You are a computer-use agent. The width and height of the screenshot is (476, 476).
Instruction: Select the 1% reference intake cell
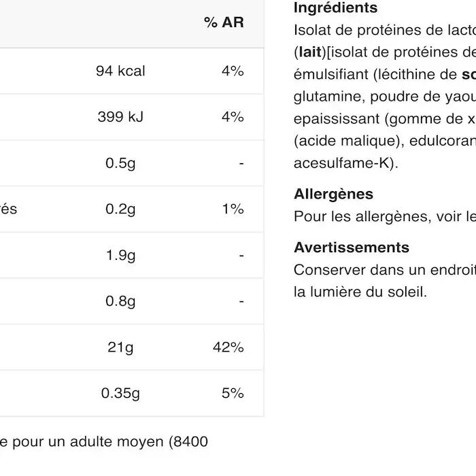click(x=233, y=209)
